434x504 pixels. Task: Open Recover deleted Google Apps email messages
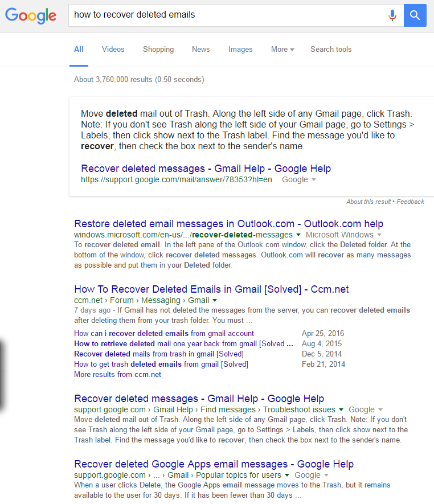pyautogui.click(x=214, y=464)
